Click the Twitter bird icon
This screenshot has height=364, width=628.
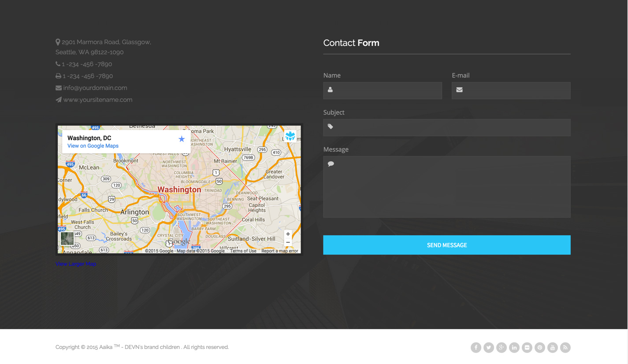click(489, 348)
